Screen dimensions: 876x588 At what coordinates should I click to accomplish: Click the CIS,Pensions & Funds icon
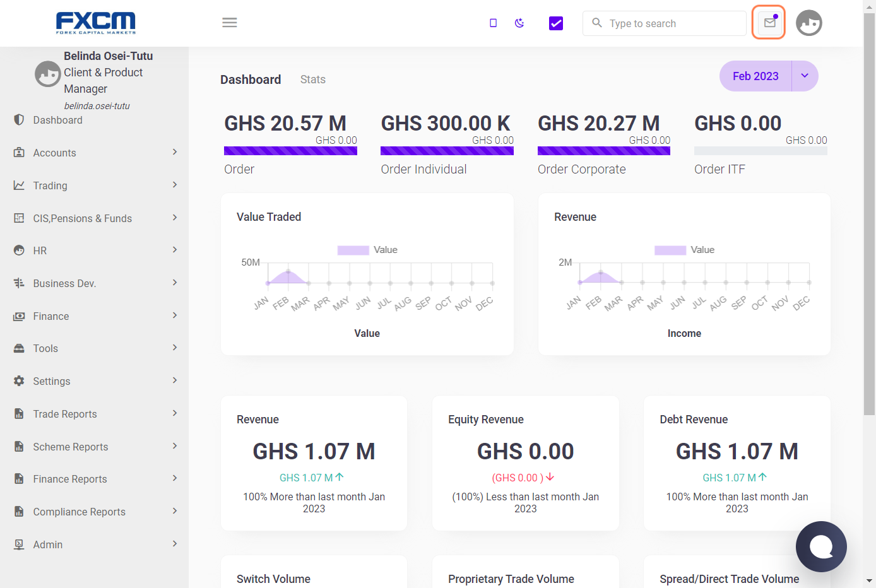click(x=19, y=218)
